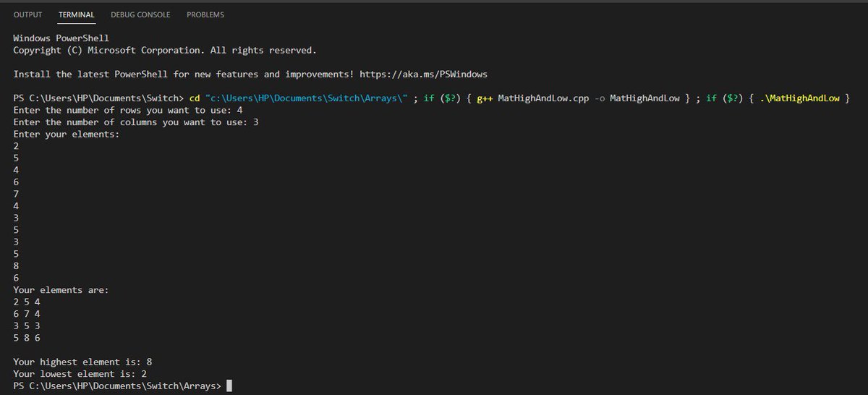Click the final 'PS C:\Users\HP\Documents\Switch\Arrays>' prompt
Viewport: 868px width, 395px height.
coord(117,386)
